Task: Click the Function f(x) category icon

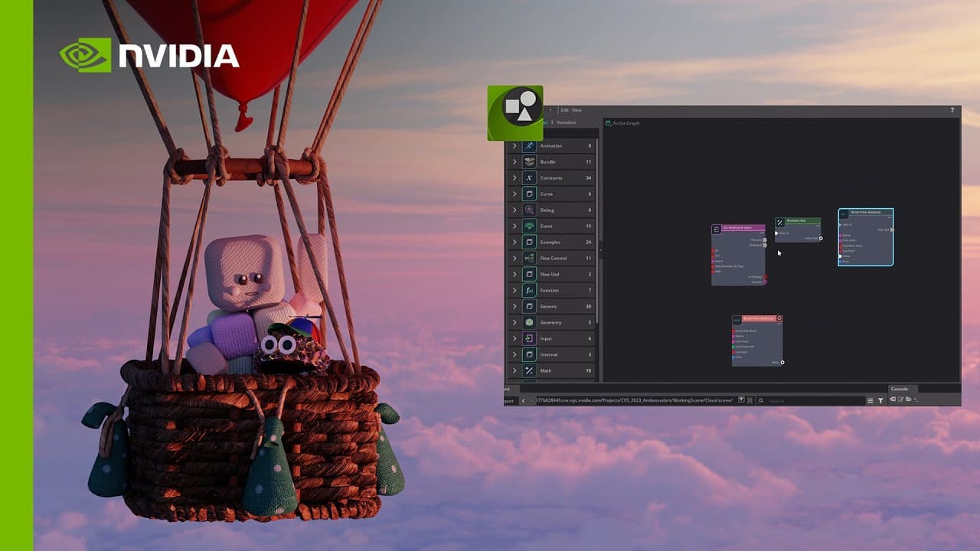Action: pos(529,290)
